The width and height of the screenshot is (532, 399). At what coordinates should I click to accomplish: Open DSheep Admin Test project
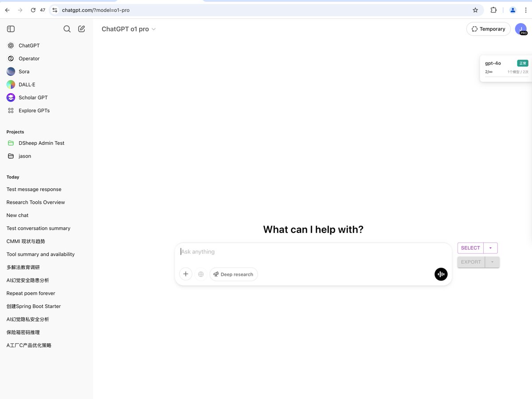pyautogui.click(x=47, y=143)
